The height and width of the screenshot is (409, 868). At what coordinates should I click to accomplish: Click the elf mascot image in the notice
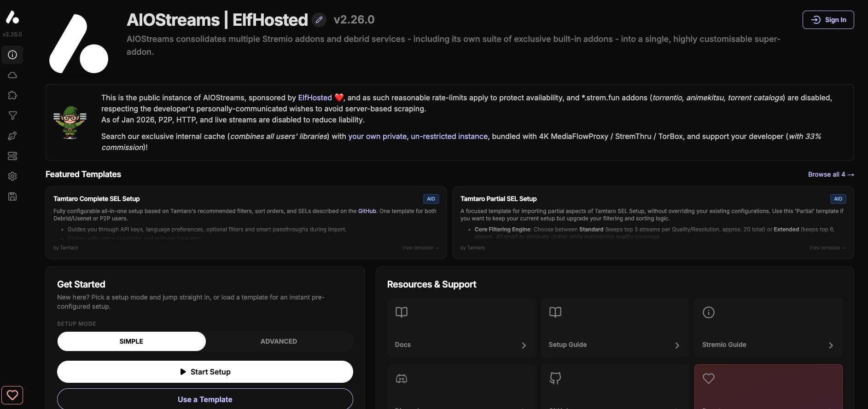70,122
